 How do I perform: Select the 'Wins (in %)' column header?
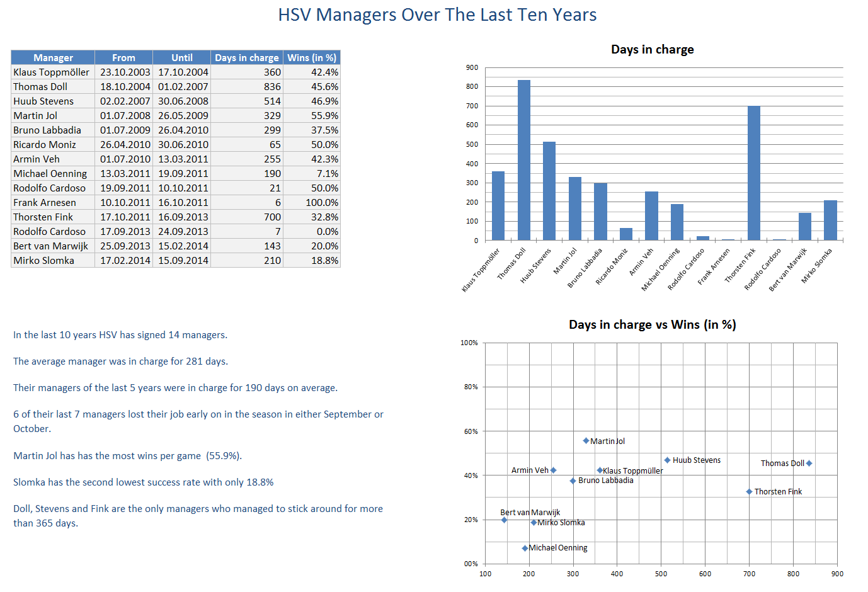[312, 57]
